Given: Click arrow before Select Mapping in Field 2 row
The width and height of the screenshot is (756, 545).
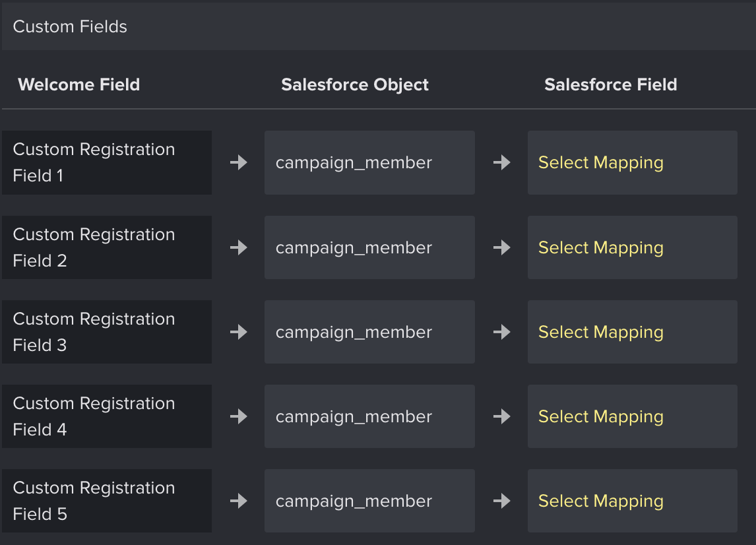Looking at the screenshot, I should tap(502, 247).
